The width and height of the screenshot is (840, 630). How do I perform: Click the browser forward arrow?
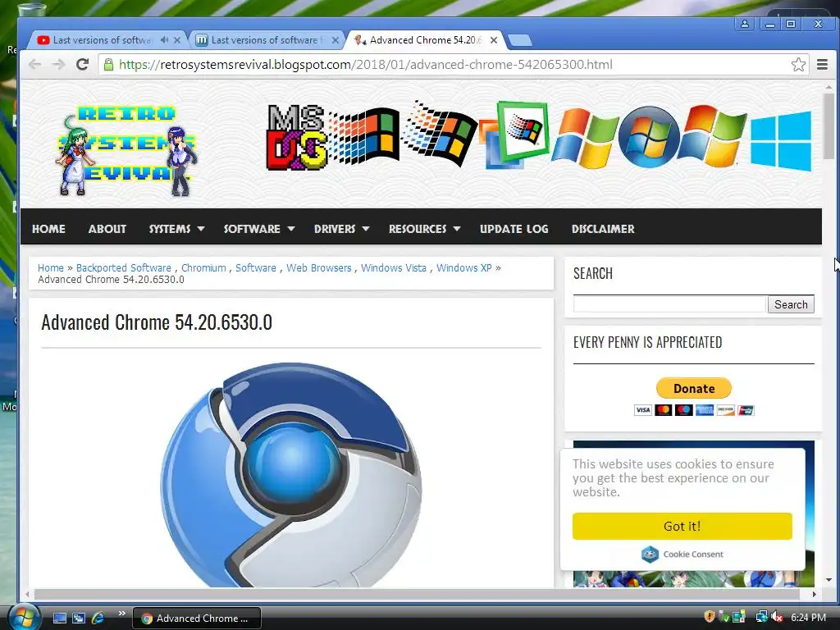(x=58, y=65)
